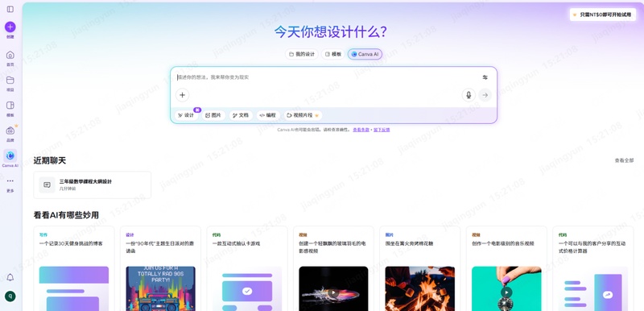
Task: Select Canva AI icon in sidebar
Action: [10, 155]
